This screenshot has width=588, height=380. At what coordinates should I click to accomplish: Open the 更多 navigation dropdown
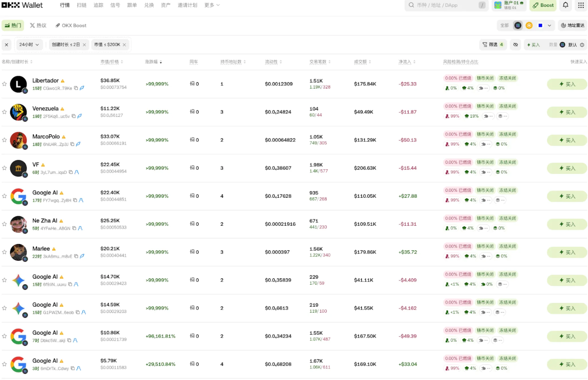coord(212,5)
